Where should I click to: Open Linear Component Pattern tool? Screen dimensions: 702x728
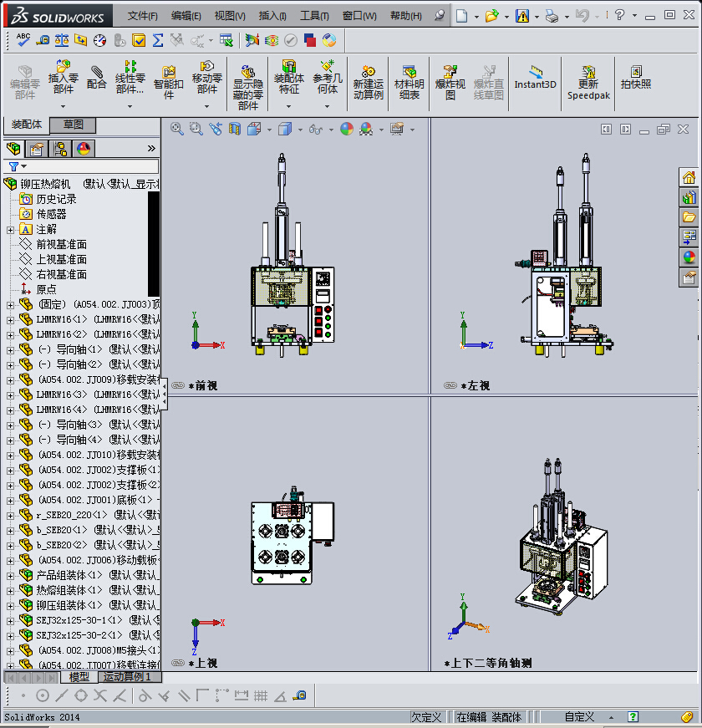coord(130,77)
